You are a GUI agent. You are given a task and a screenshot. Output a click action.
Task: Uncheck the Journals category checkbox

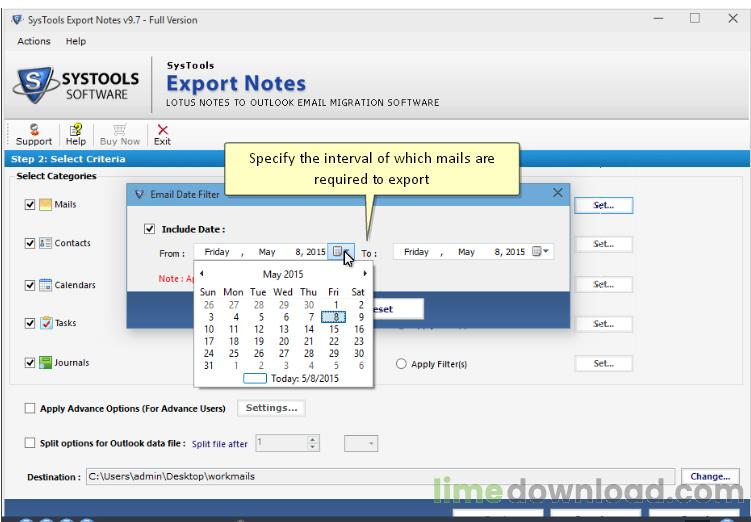click(x=30, y=363)
